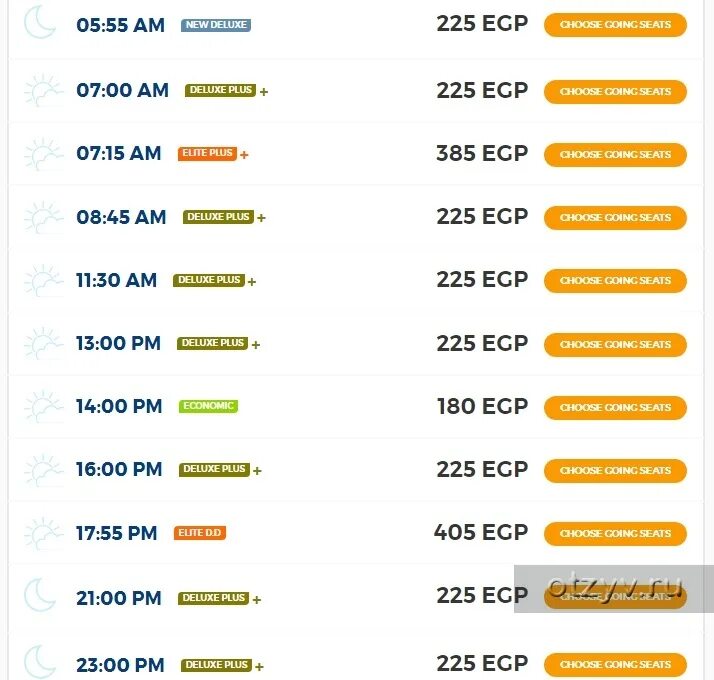Click the plus icon next to the ELITE PLUS badge
Screen dimensions: 714x680
click(244, 155)
